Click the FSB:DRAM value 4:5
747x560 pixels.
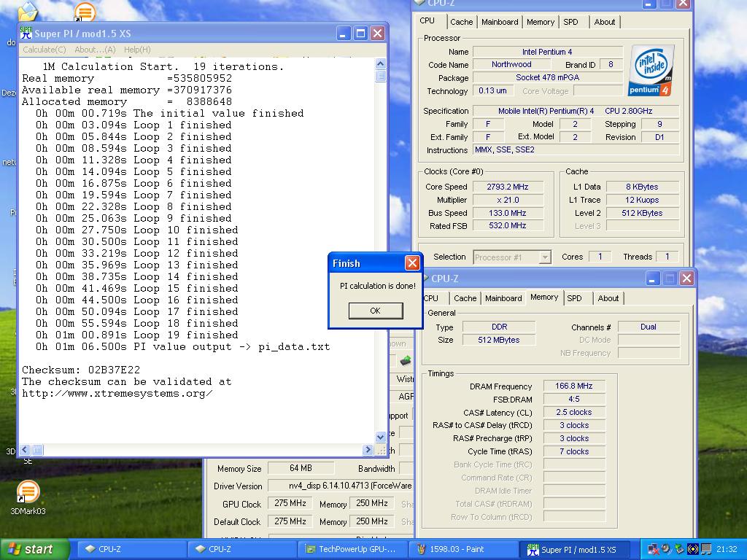click(574, 399)
